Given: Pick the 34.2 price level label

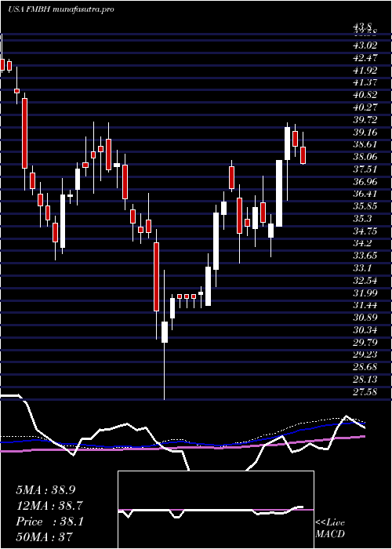Looking at the screenshot, I should pos(361,243).
